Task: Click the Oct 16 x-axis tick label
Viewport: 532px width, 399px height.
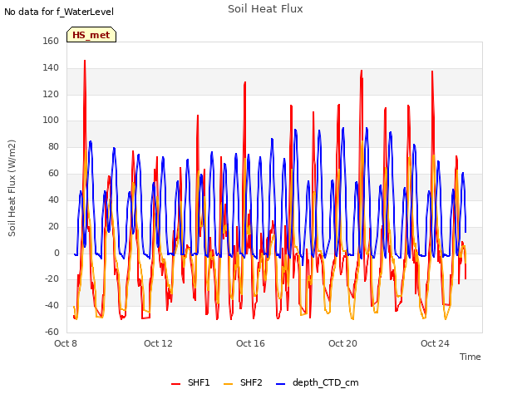Action: [x=250, y=343]
